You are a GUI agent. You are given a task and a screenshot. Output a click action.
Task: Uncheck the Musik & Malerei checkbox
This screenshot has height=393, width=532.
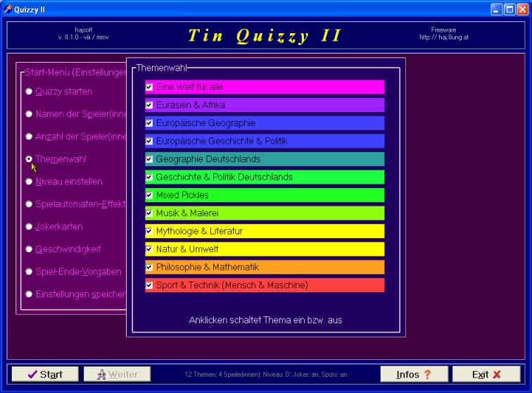(x=149, y=213)
